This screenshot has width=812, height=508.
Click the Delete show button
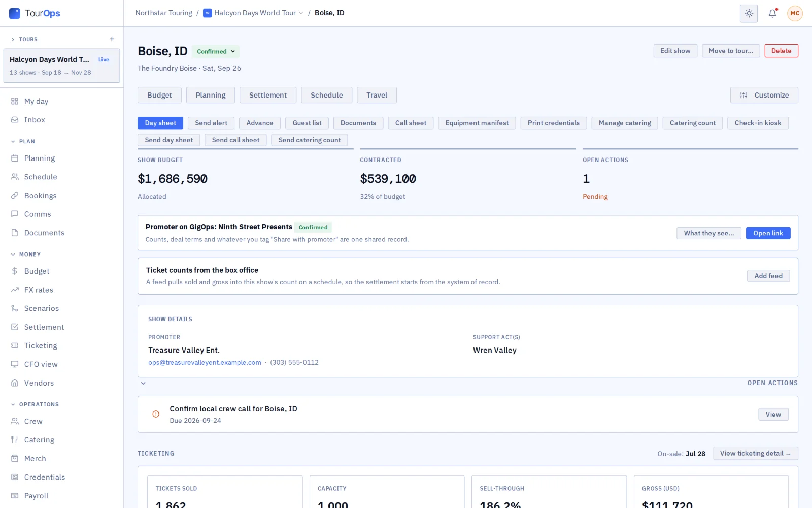point(781,51)
